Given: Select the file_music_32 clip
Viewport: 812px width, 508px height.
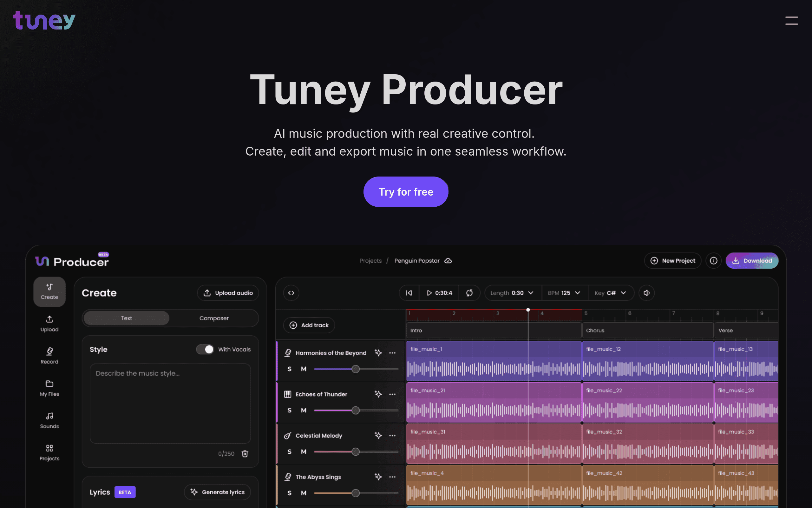Looking at the screenshot, I should pyautogui.click(x=648, y=444).
